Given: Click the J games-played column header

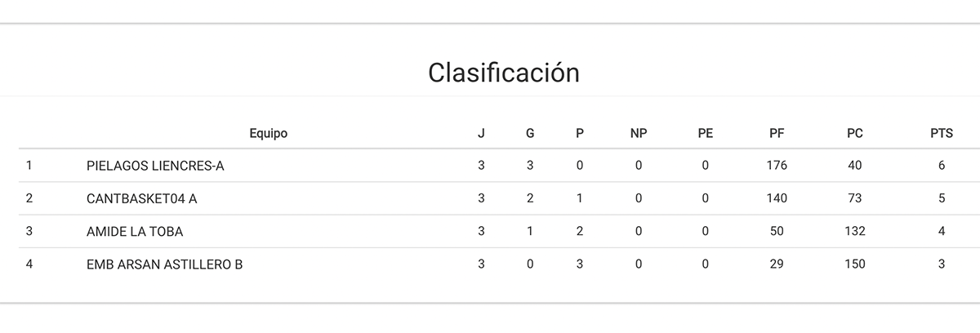Looking at the screenshot, I should tap(481, 134).
